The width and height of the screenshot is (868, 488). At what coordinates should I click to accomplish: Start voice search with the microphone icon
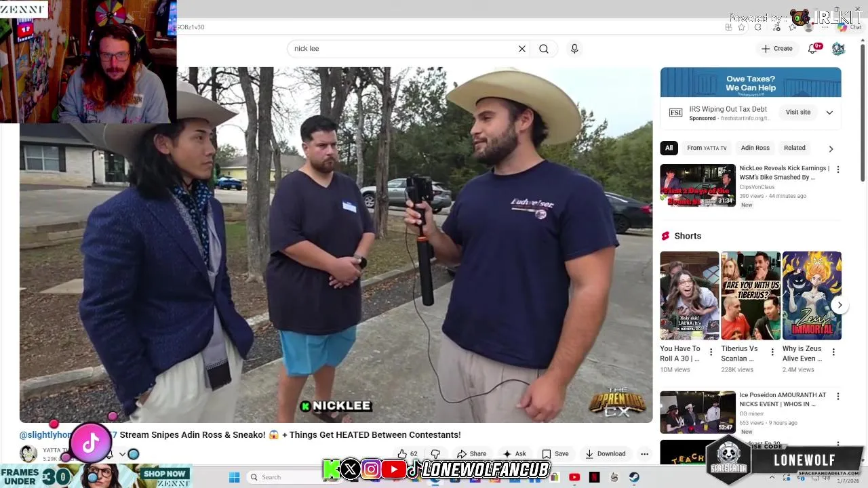(x=574, y=49)
